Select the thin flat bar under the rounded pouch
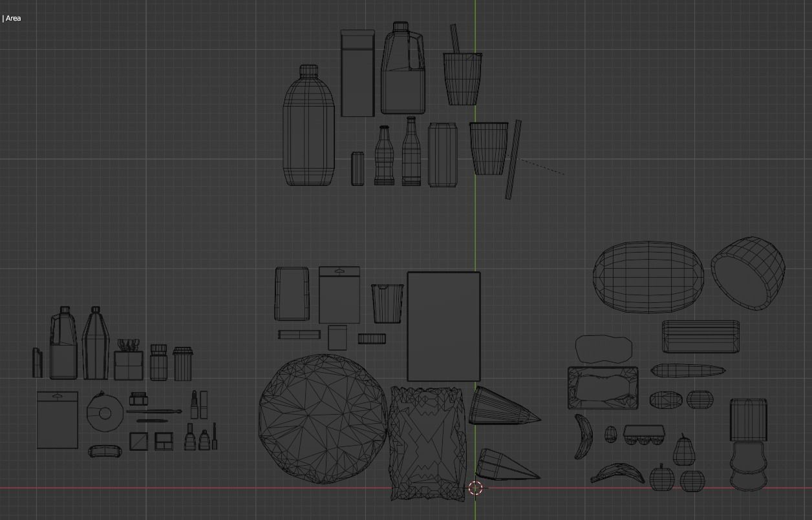812x520 pixels. point(299,335)
